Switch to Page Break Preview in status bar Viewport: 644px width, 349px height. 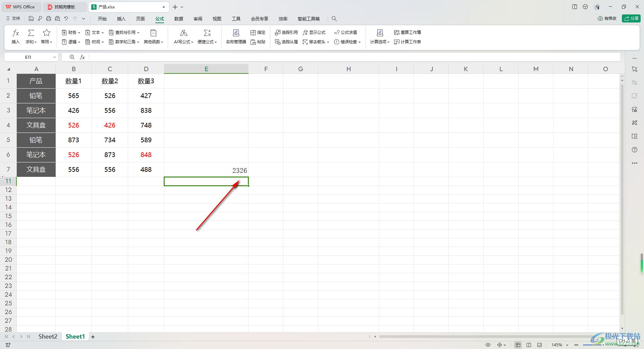click(529, 345)
